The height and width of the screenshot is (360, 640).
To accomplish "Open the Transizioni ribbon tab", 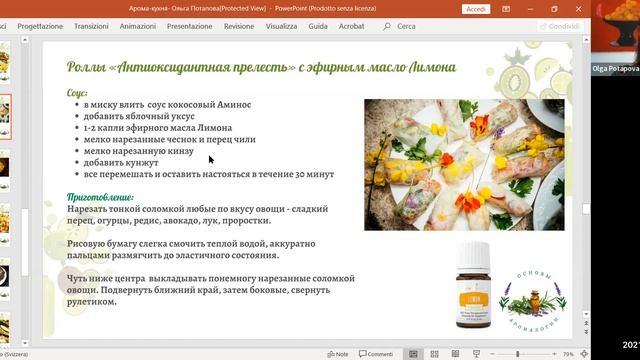I will pyautogui.click(x=91, y=26).
